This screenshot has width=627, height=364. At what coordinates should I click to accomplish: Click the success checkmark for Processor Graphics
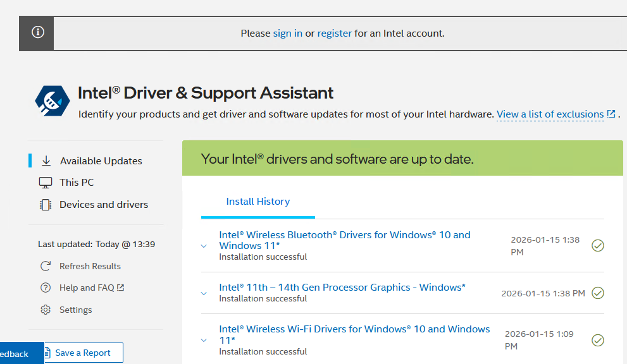(x=598, y=293)
